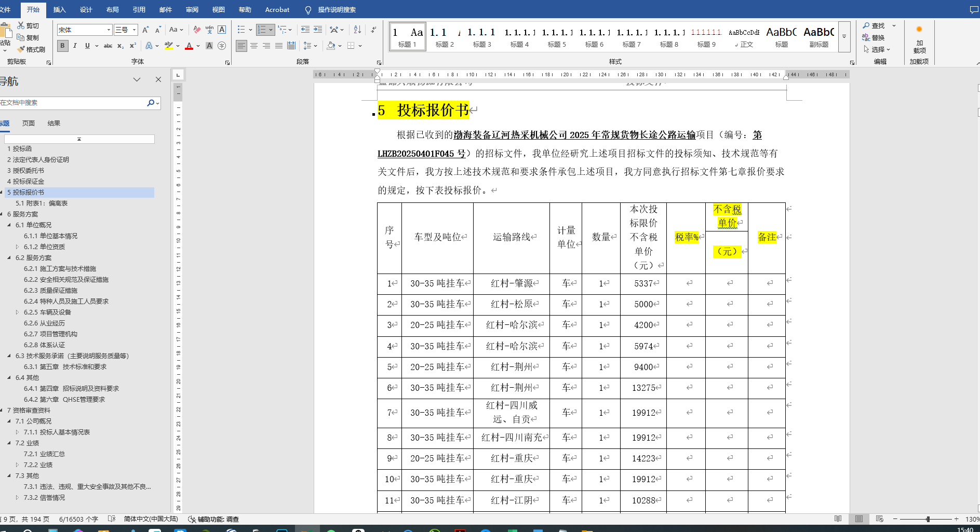
Task: Toggle the numbered list button
Action: tap(262, 30)
